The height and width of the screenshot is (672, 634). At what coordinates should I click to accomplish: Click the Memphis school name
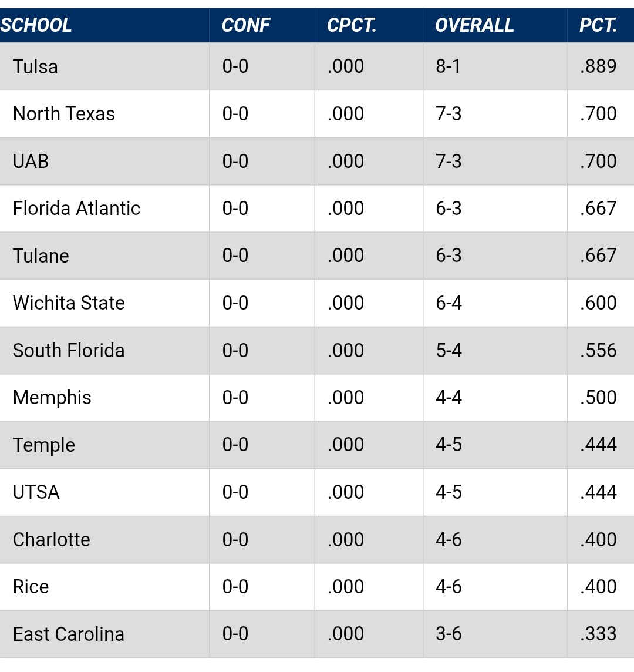(x=52, y=398)
